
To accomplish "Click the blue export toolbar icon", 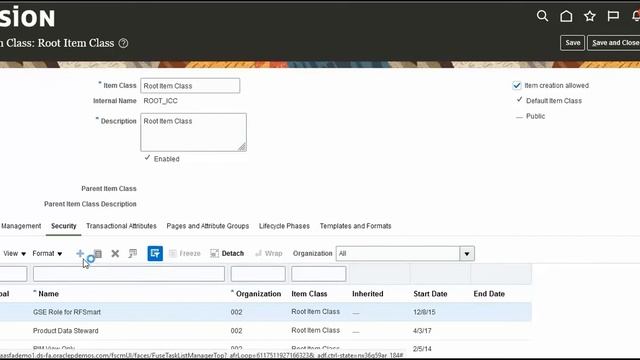I will (155, 253).
